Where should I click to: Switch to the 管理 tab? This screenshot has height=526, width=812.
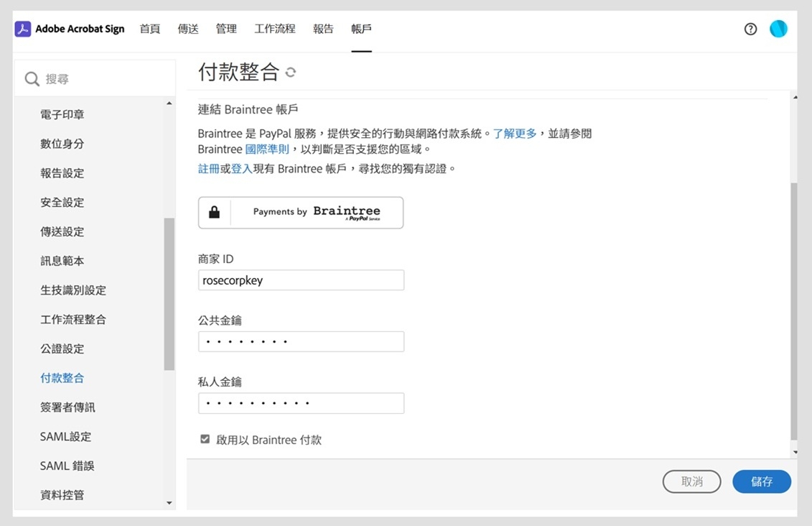(225, 29)
